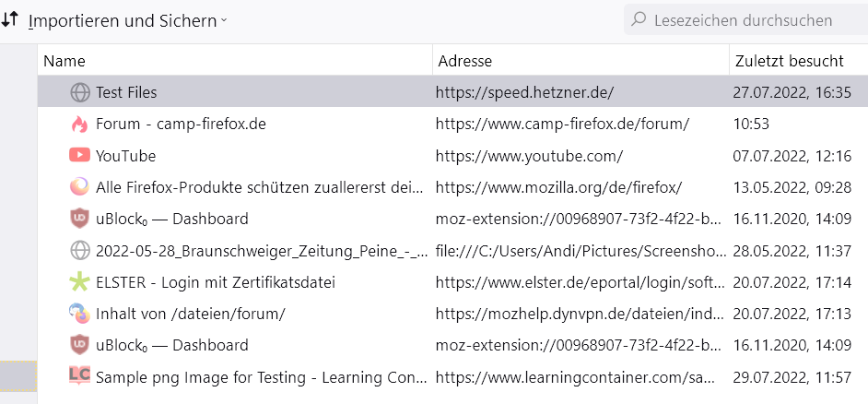Click the first uBlock shield icon
Screen dimensions: 868x404
(80, 219)
